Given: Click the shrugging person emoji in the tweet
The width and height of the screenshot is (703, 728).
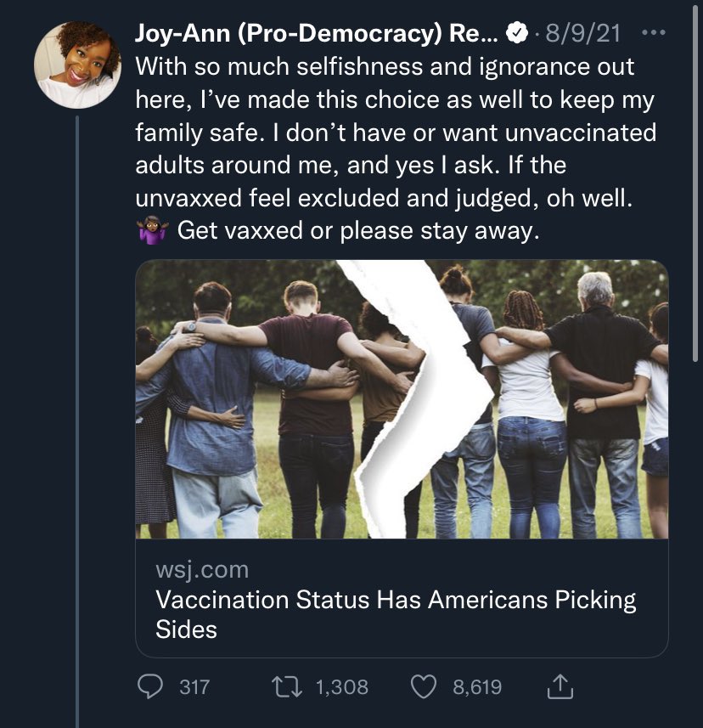Looking at the screenshot, I should [153, 230].
